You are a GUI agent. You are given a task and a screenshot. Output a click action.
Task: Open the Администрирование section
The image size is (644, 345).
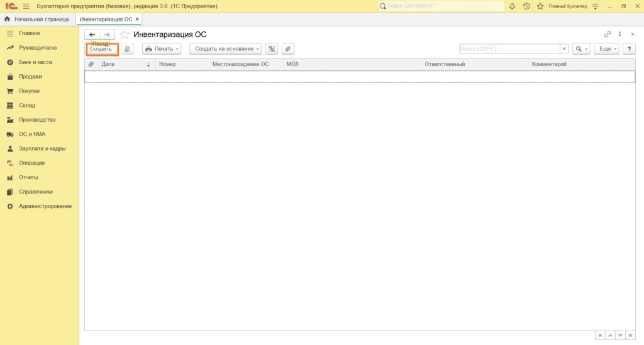click(45, 206)
